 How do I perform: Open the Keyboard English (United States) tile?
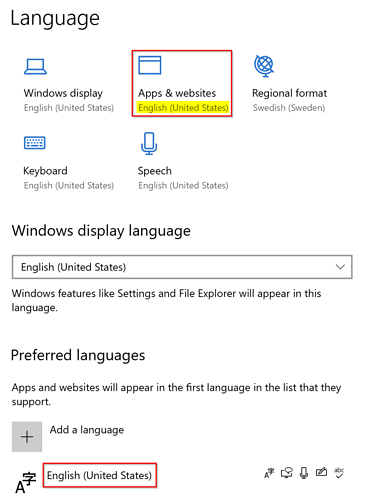(x=68, y=162)
